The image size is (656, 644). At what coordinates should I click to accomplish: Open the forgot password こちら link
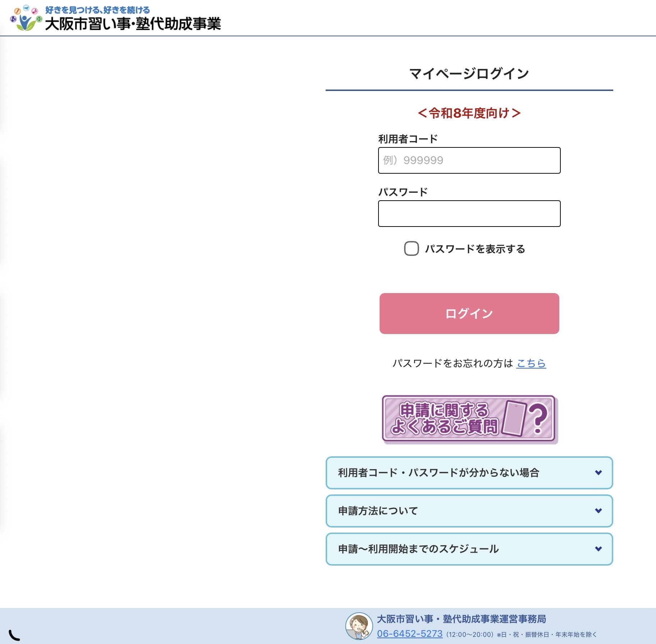tap(531, 363)
